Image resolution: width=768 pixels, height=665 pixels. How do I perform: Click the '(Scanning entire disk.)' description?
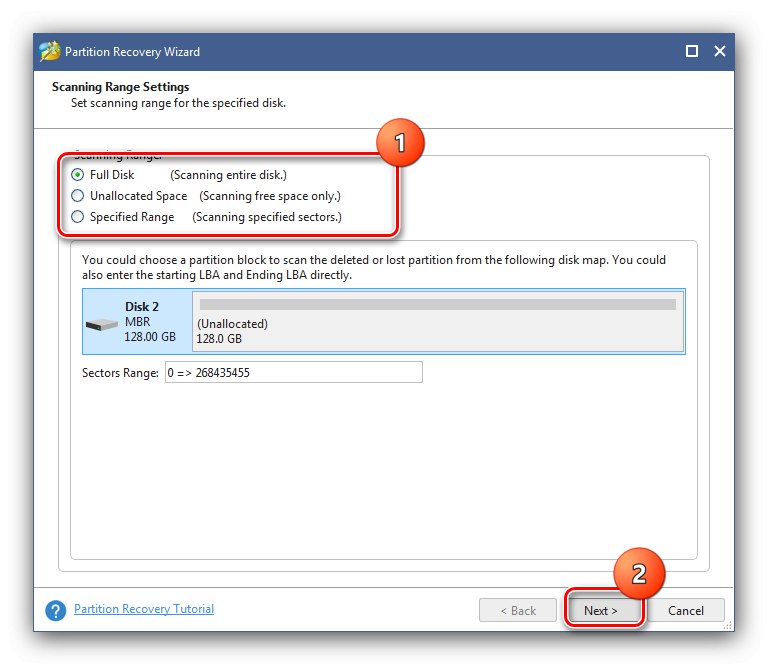228,175
